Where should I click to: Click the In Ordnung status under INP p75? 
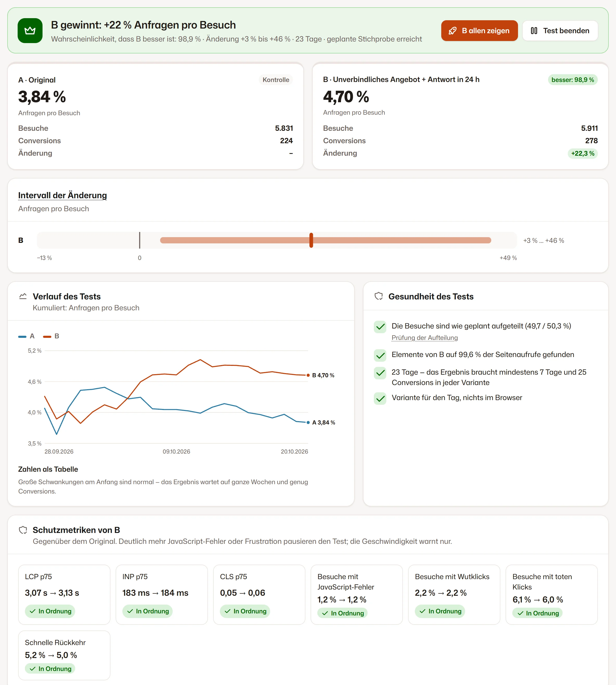(x=148, y=611)
